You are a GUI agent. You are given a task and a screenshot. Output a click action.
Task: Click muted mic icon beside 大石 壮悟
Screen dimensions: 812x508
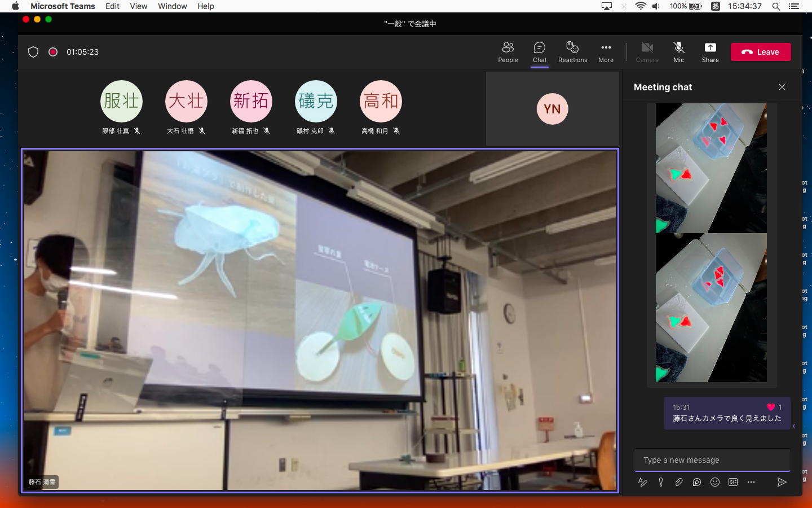202,131
